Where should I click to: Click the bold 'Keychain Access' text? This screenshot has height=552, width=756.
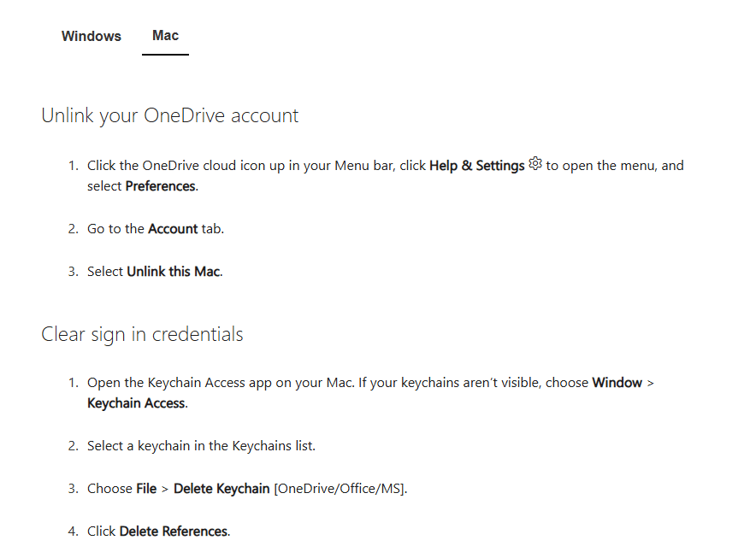137,403
